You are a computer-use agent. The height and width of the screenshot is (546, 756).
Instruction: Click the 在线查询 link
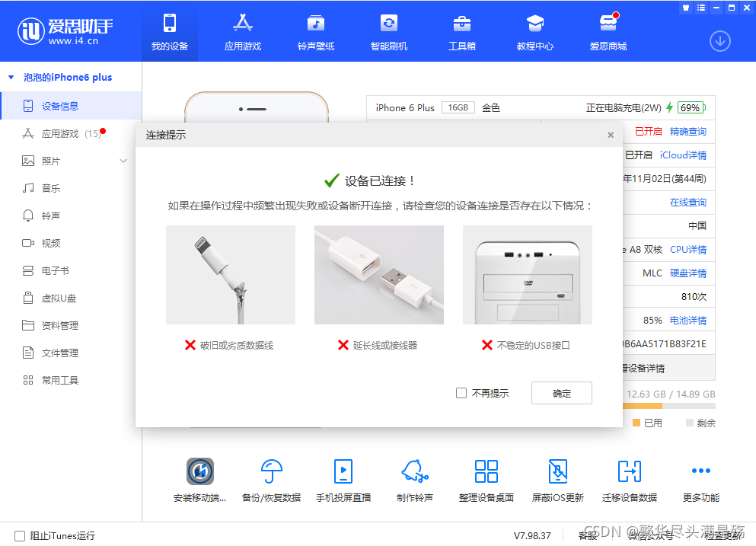click(x=688, y=203)
